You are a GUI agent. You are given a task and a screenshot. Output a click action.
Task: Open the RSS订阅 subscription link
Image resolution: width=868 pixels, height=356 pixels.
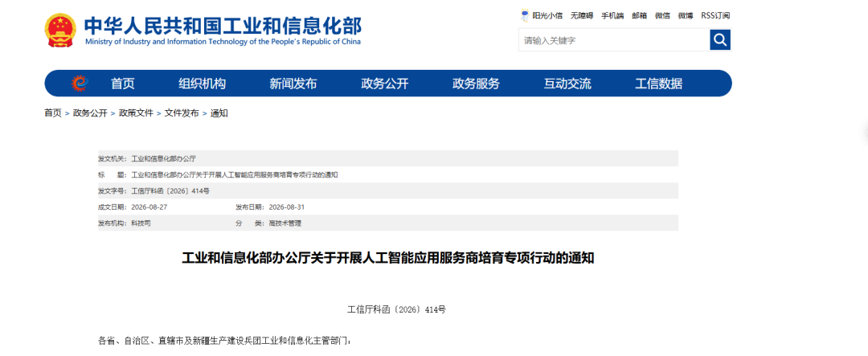(x=715, y=15)
